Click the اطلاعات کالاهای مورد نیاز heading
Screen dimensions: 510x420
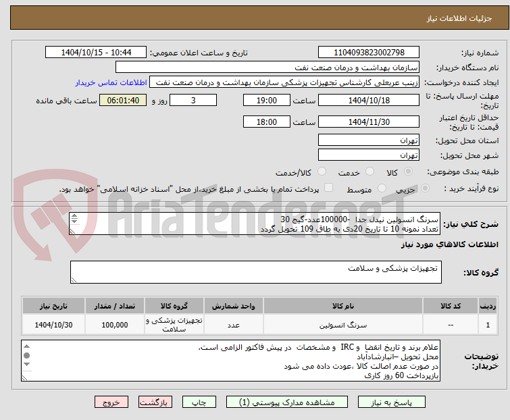(x=449, y=244)
